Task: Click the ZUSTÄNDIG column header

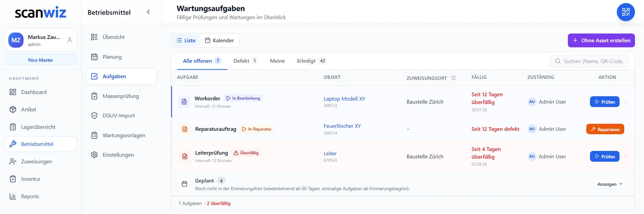Action: click(541, 77)
